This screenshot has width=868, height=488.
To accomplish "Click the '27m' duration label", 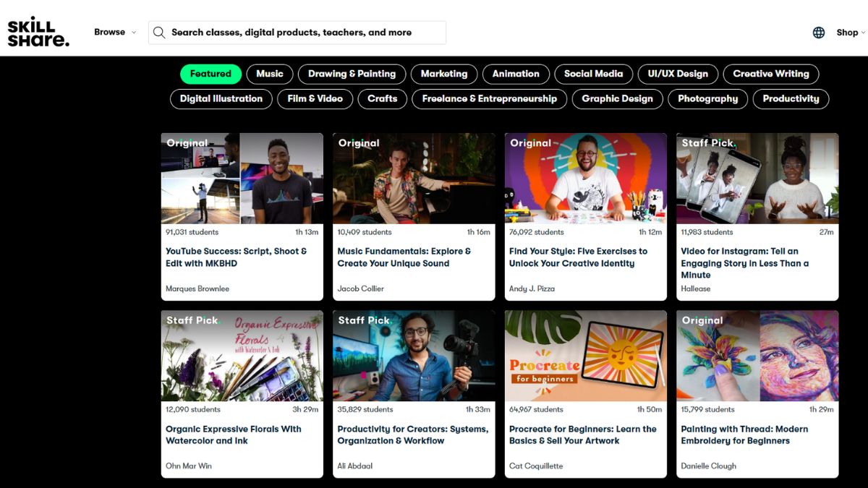I will point(826,232).
